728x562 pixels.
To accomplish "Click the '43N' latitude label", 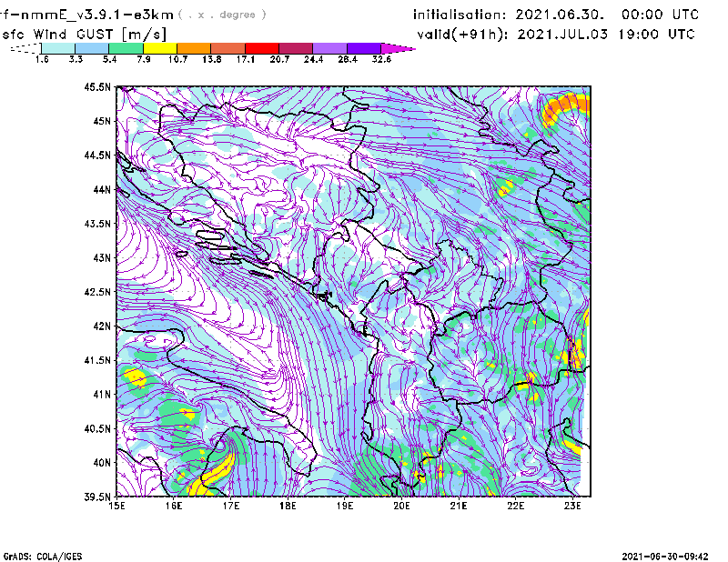I will (x=102, y=257).
